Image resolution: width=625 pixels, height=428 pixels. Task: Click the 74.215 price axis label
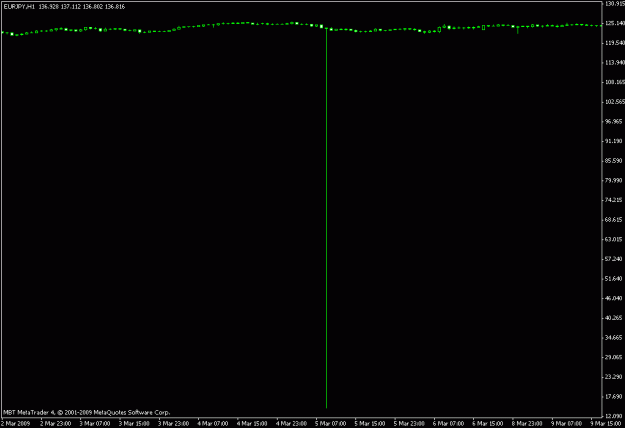(615, 200)
